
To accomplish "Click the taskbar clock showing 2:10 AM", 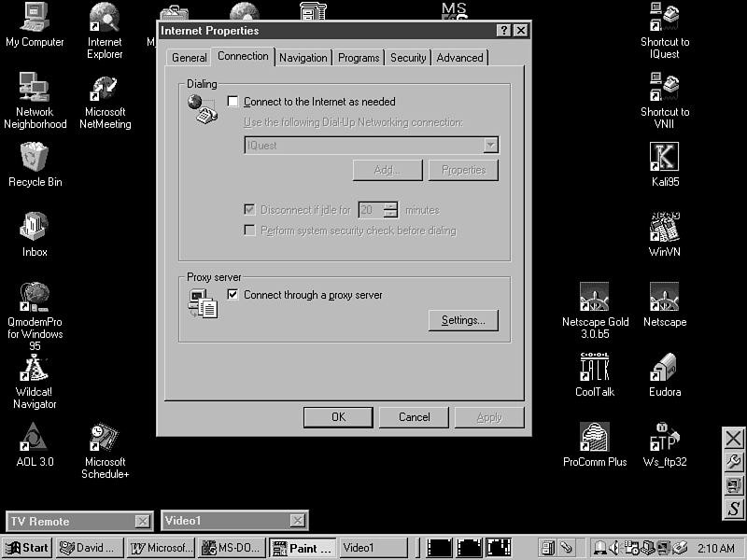I will tap(716, 548).
